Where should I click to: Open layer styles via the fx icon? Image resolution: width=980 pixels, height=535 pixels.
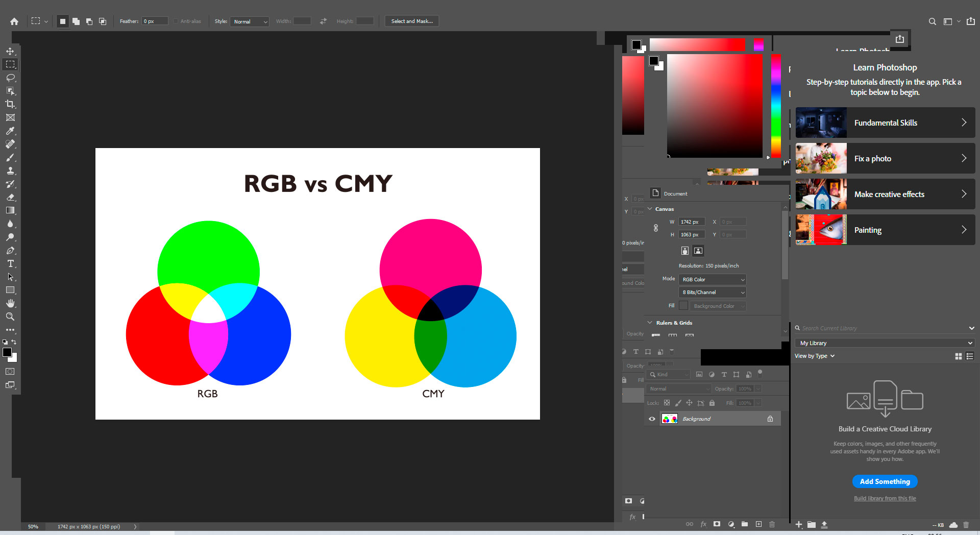[703, 524]
